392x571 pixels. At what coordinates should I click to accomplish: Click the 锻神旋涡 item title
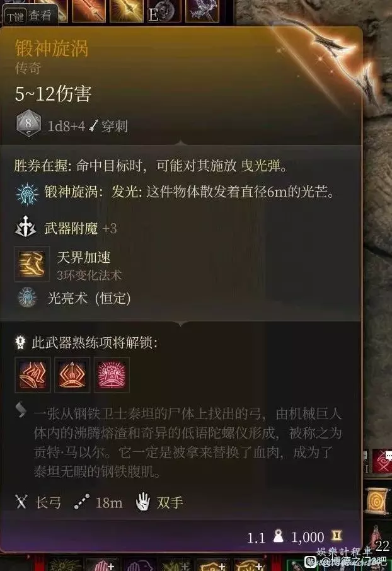coord(52,49)
